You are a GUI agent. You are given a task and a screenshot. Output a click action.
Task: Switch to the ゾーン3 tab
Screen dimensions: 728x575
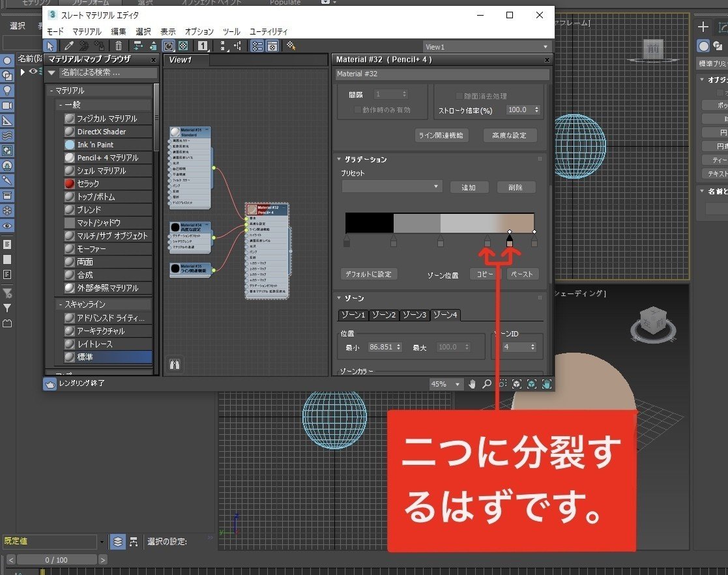coord(414,315)
